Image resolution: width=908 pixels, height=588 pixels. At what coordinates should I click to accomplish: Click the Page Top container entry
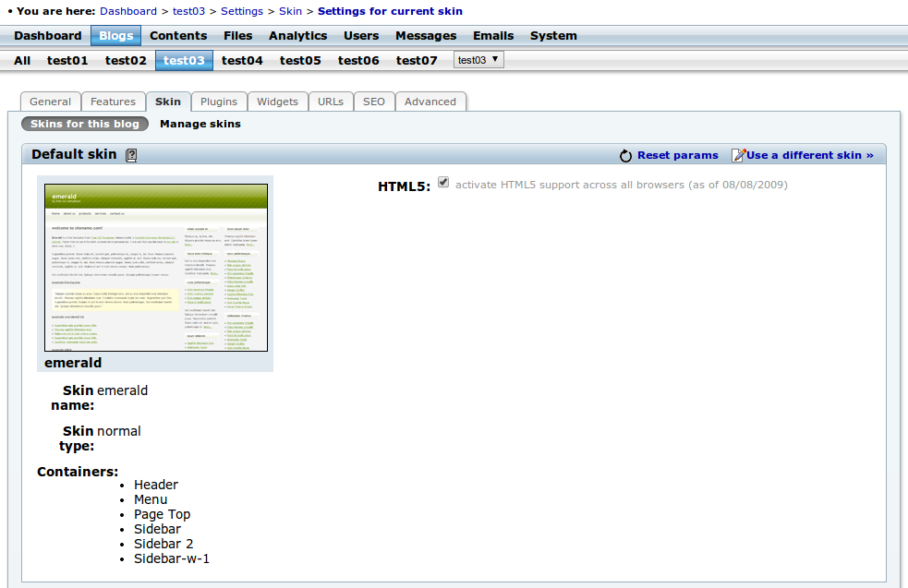click(x=163, y=514)
